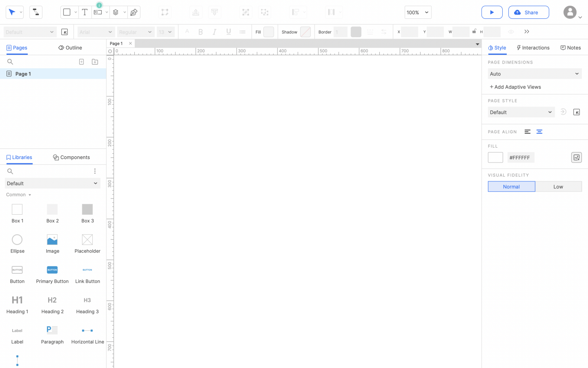
Task: Click Add Adaptive Views link
Action: tap(515, 87)
